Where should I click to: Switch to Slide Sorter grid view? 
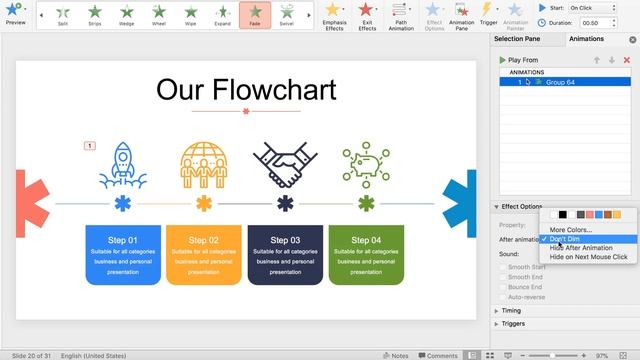pyautogui.click(x=490, y=356)
